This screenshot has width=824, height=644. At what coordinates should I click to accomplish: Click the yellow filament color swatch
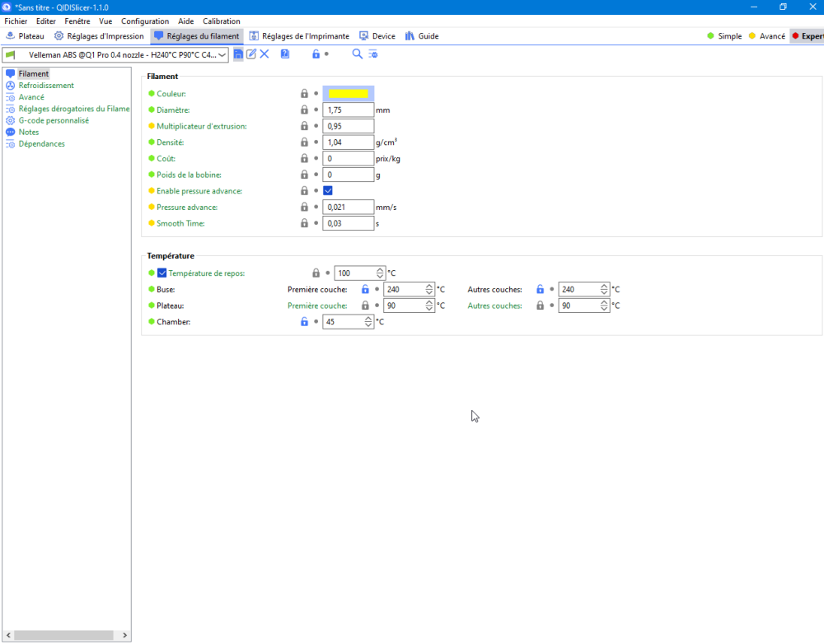point(349,94)
